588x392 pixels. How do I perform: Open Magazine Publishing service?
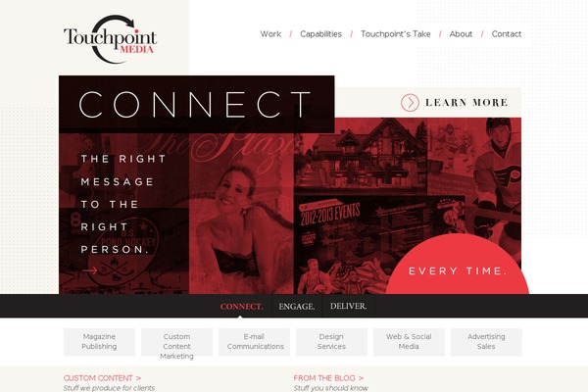(99, 342)
